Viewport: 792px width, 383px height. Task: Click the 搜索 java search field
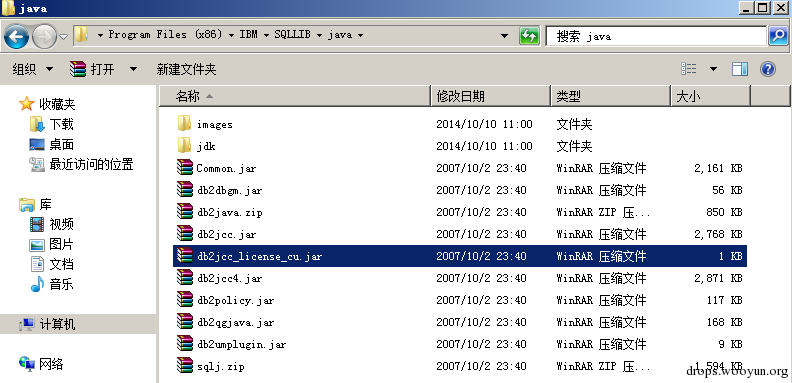(656, 36)
